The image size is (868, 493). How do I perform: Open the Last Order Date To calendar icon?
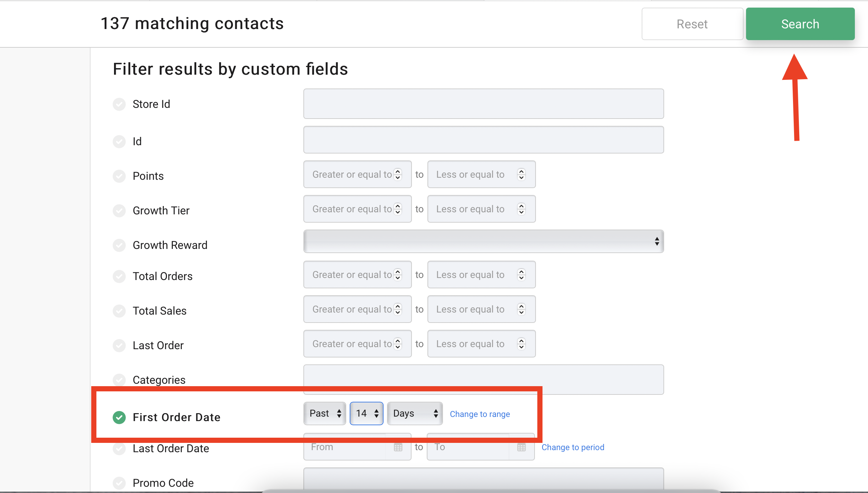coord(521,447)
